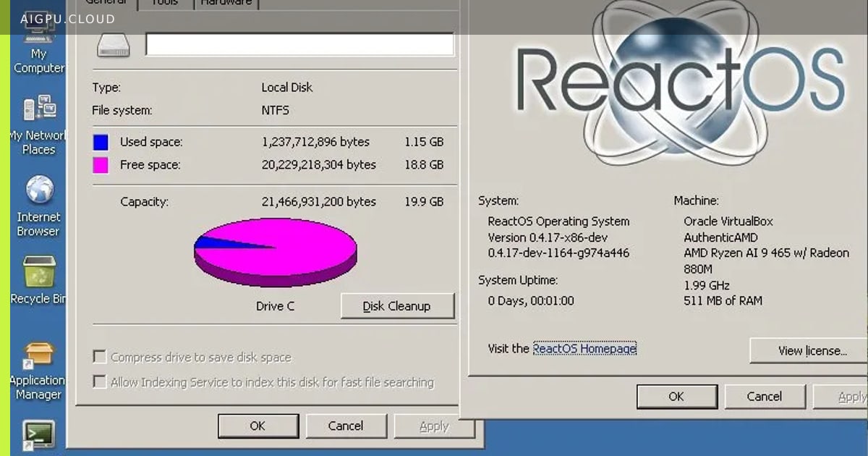Image resolution: width=868 pixels, height=456 pixels.
Task: Launch the Internet Browser desktop icon
Action: coord(38,206)
